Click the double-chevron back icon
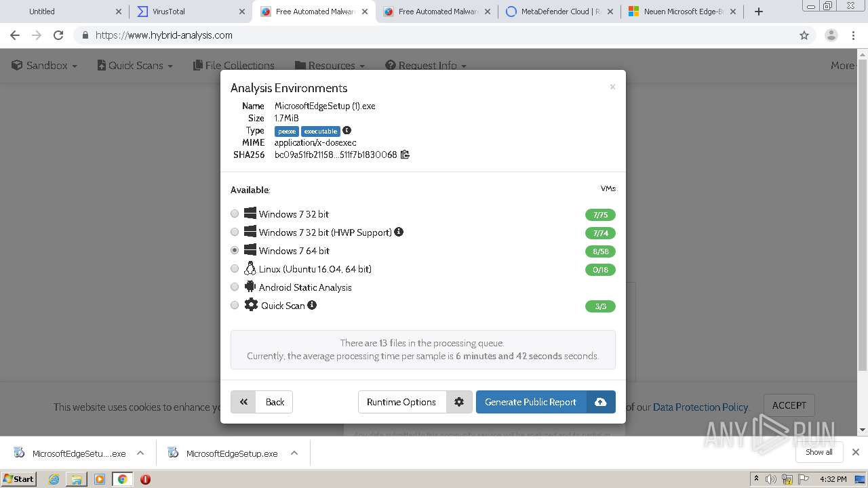Viewport: 868px width, 488px height. 243,402
